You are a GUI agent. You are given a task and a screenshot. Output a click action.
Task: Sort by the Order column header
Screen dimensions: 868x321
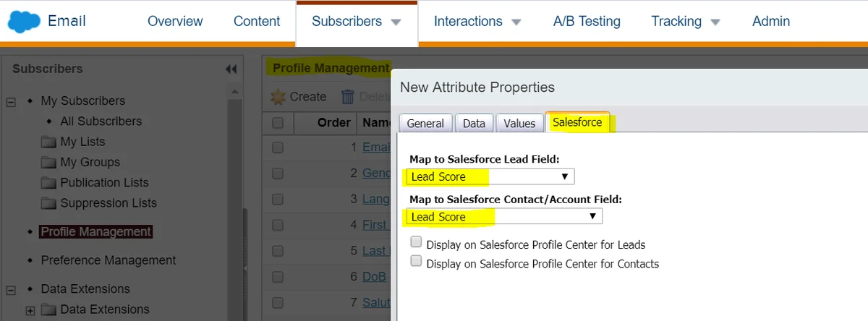pyautogui.click(x=334, y=123)
